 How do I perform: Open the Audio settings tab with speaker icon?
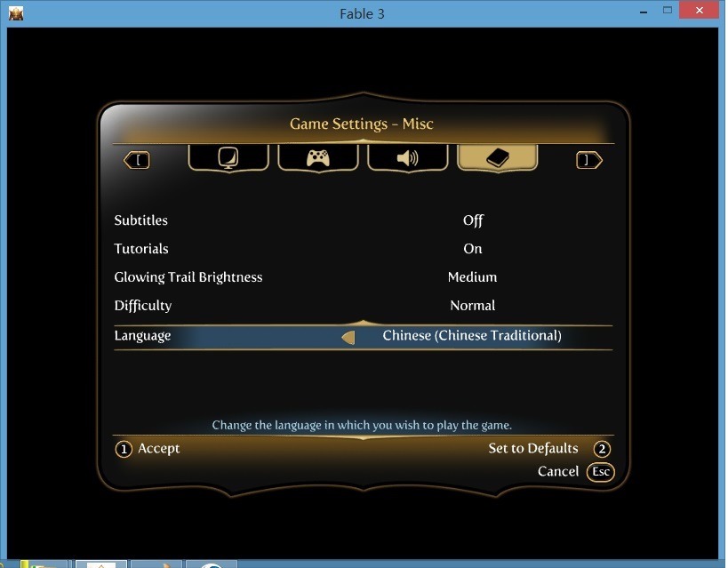[408, 158]
